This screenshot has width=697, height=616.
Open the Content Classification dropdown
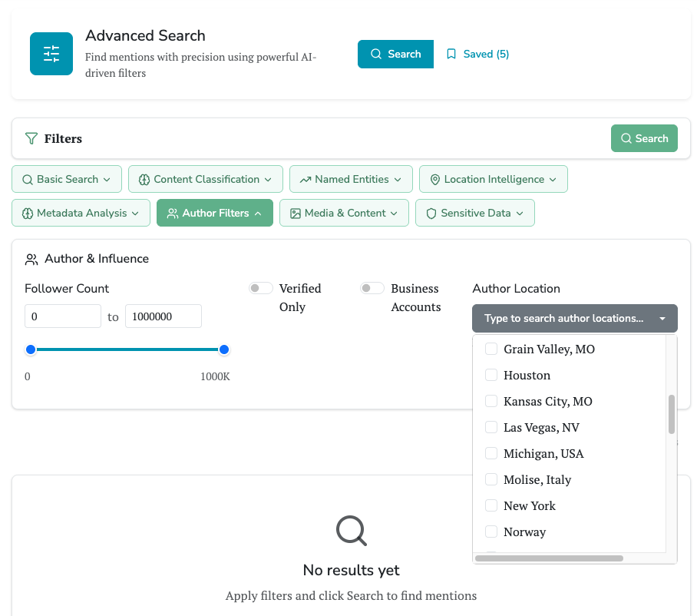(206, 180)
